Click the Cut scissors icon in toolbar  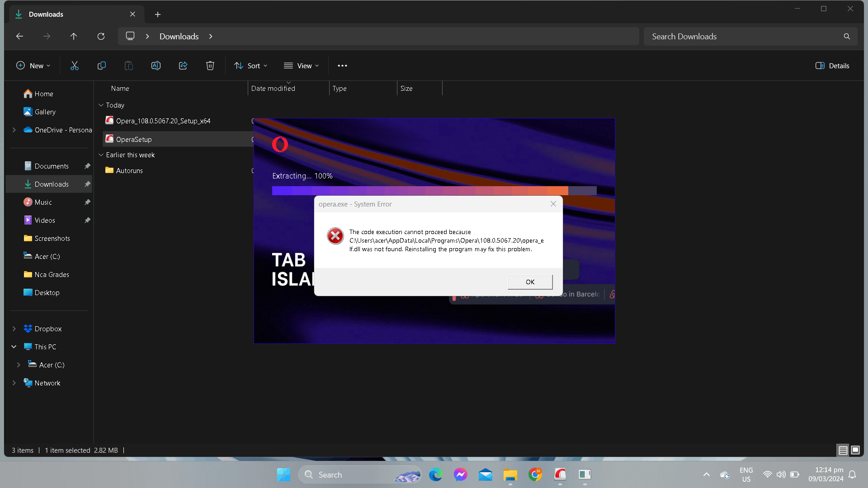(75, 66)
